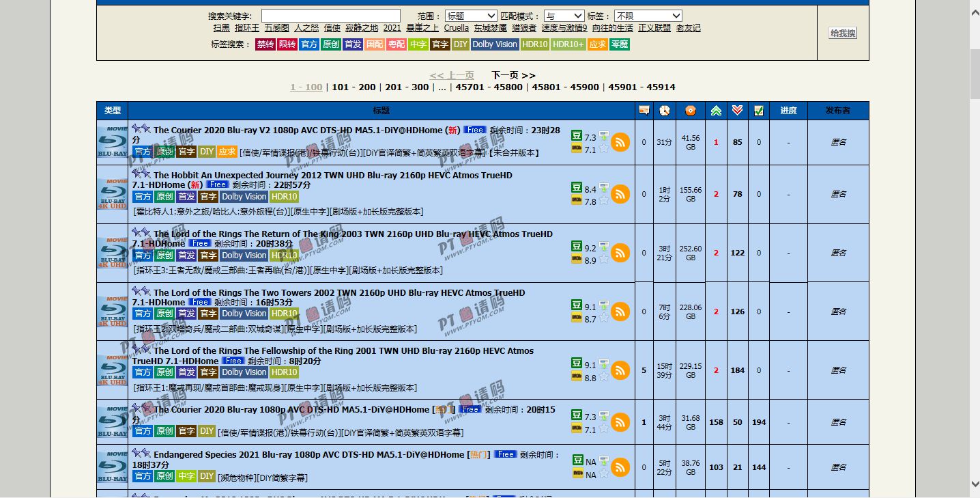
Task: Open RSS icon for Endangered Species row
Action: pyautogui.click(x=620, y=467)
